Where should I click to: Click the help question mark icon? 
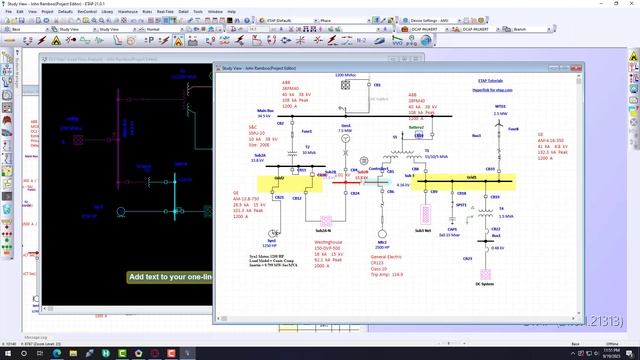pyautogui.click(x=247, y=20)
